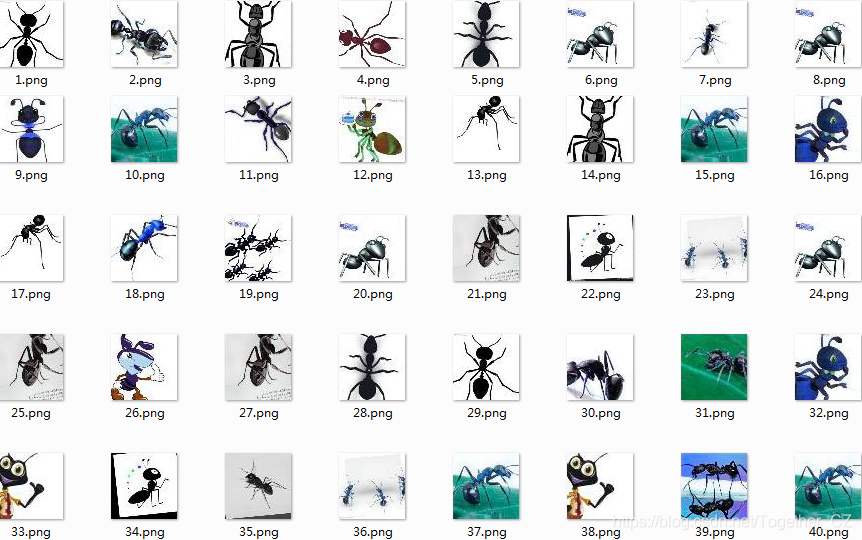Pick the 36.png thumbnail

click(x=372, y=486)
